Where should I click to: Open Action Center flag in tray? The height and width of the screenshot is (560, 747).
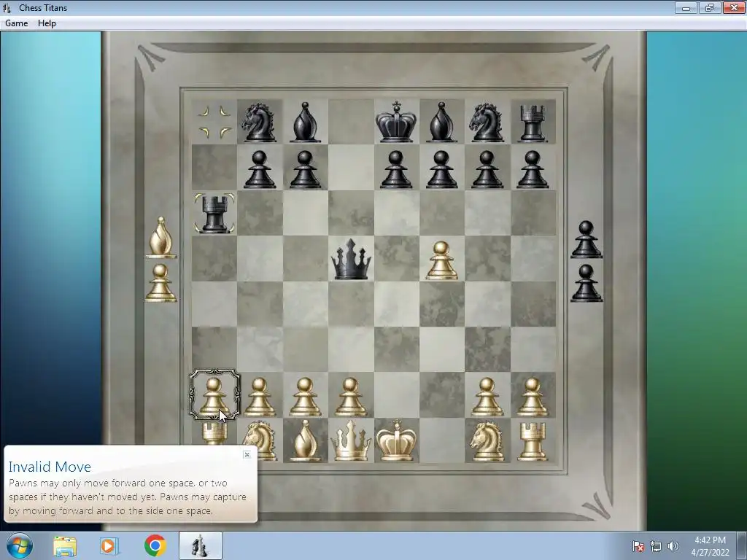(638, 546)
